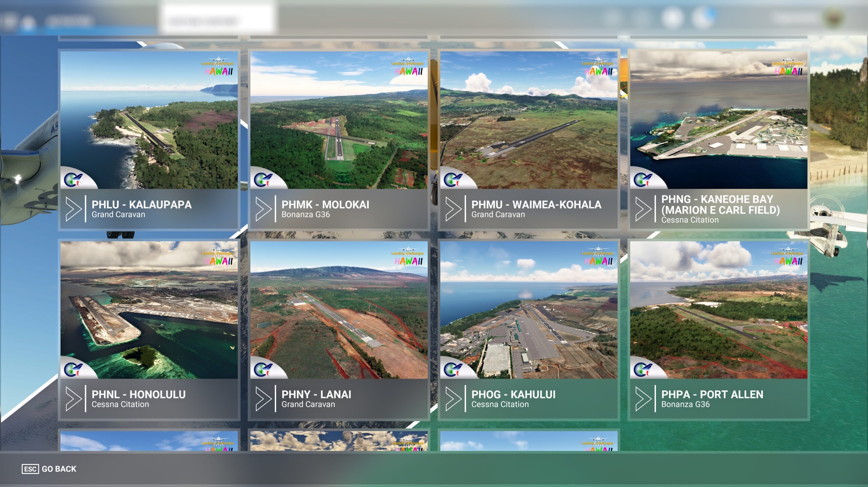Click the double-arrow icon beside PHMU - WAIMEA-KOHALA

point(453,209)
